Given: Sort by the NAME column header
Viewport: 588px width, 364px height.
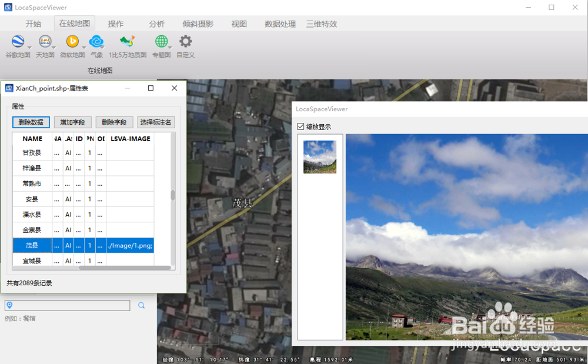Looking at the screenshot, I should click(x=32, y=139).
